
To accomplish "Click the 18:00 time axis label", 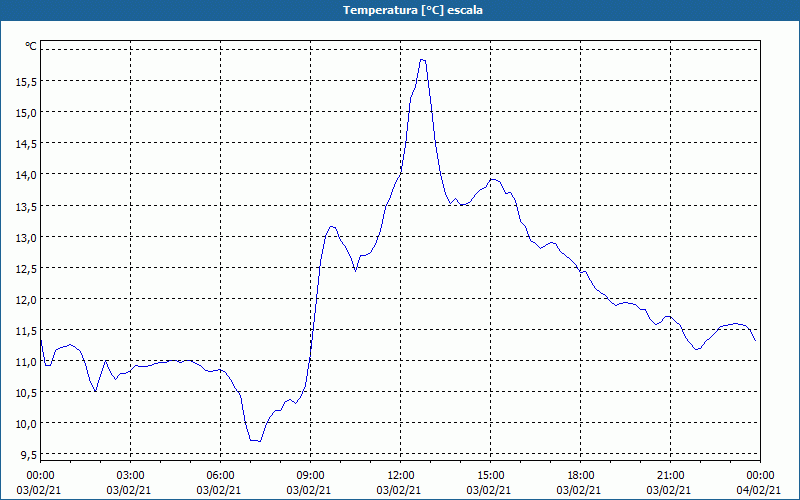I will (581, 476).
